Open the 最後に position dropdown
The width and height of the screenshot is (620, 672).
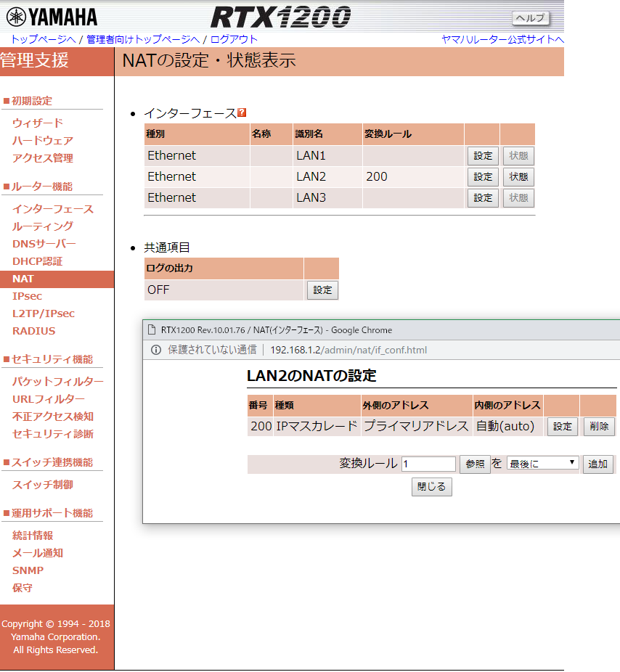tap(543, 463)
